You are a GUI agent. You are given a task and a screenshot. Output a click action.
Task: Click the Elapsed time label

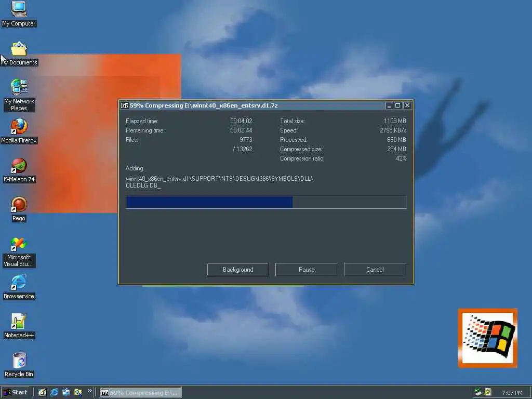coord(142,121)
